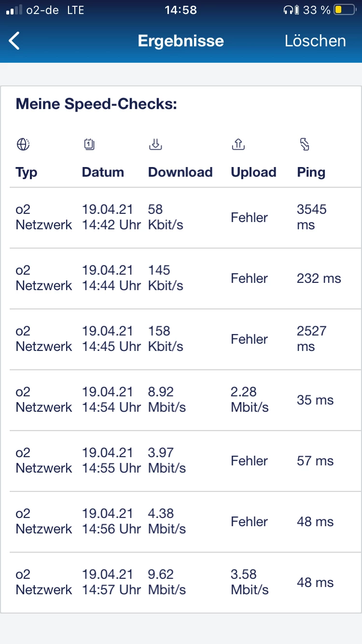
Task: Tap the battery icon in status bar
Action: (345, 10)
